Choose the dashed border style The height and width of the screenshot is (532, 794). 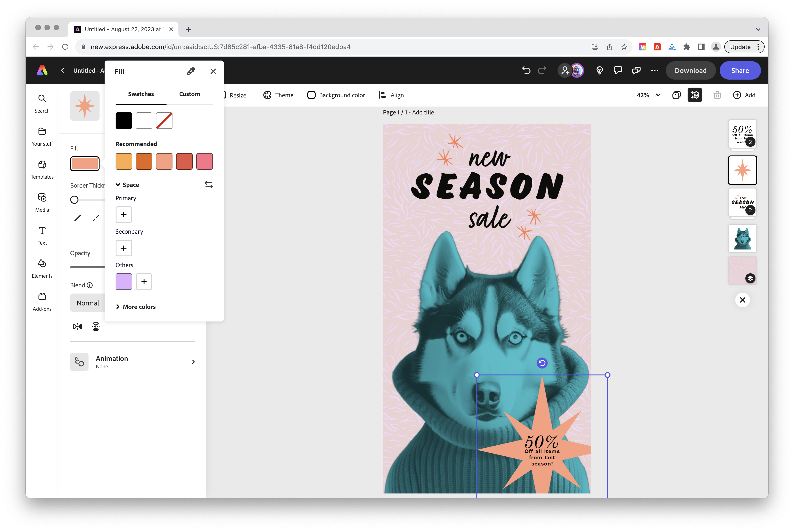pos(96,218)
